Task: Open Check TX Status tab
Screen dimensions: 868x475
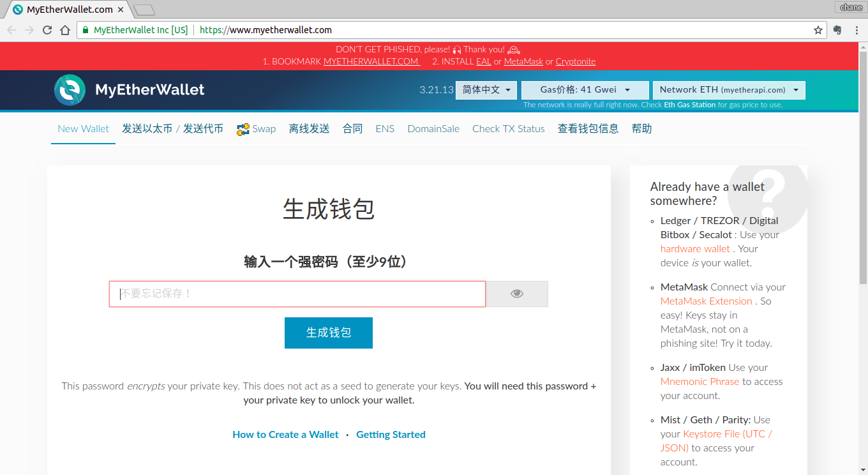Action: click(x=509, y=129)
